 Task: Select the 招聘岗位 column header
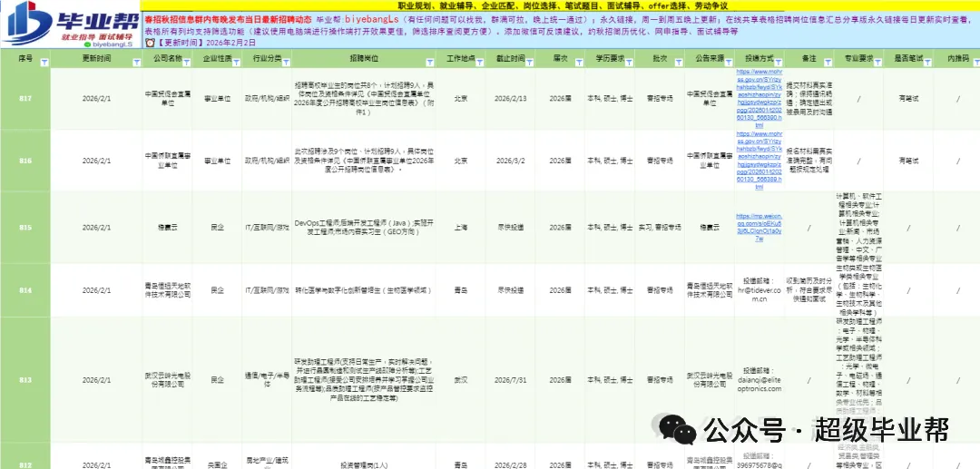click(362, 58)
